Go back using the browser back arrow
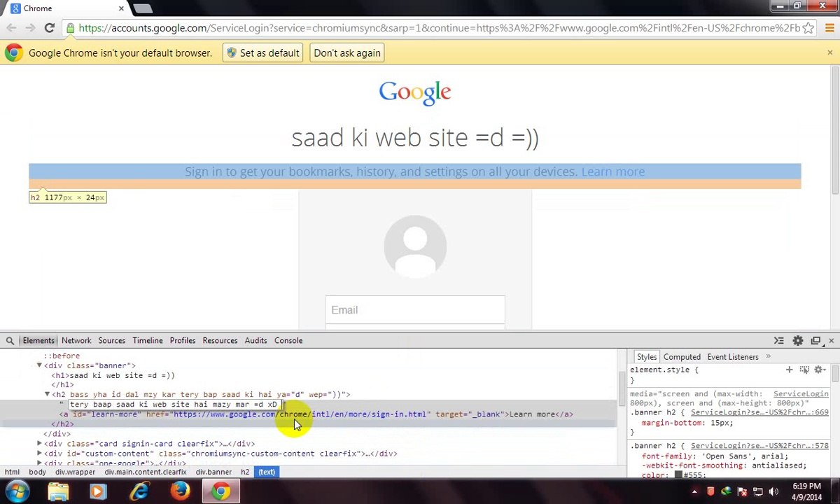Screen dimensions: 840x504 coord(12,28)
